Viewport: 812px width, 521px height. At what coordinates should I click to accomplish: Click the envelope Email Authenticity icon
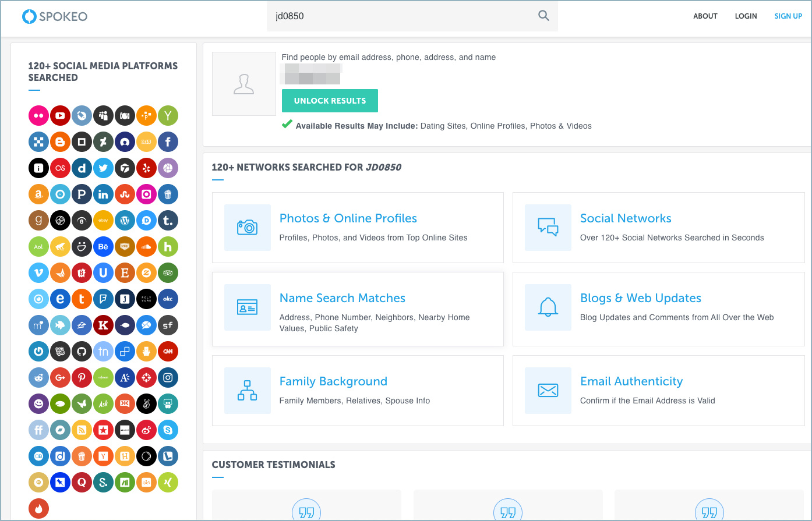548,391
